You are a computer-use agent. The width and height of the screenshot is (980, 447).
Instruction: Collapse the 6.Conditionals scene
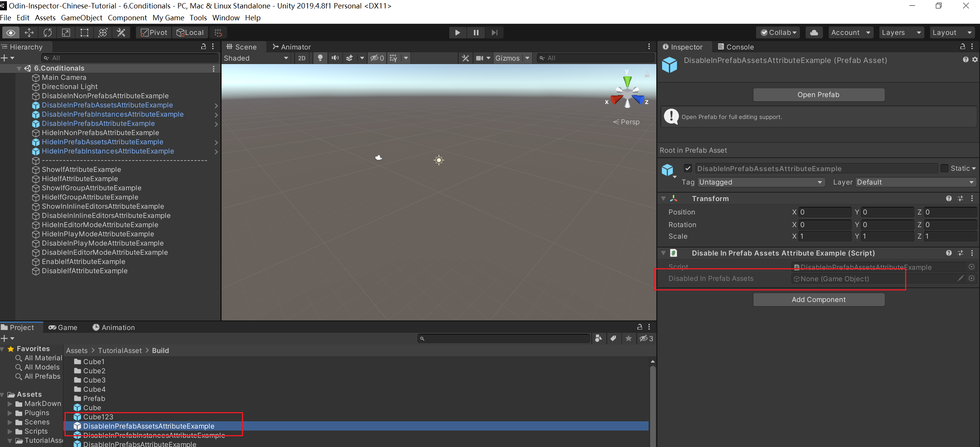point(18,68)
